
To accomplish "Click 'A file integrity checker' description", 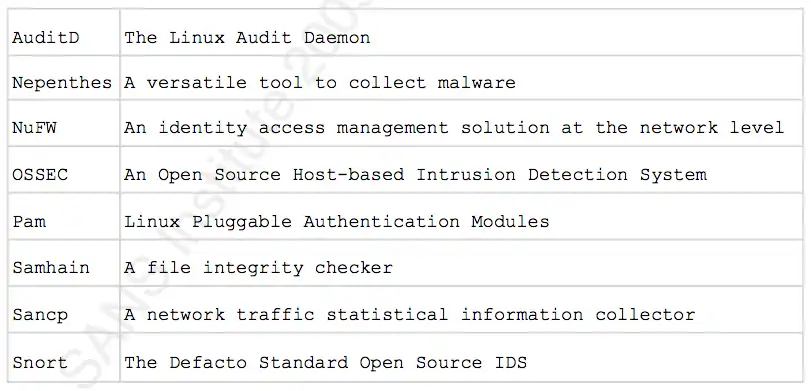I will point(258,267).
